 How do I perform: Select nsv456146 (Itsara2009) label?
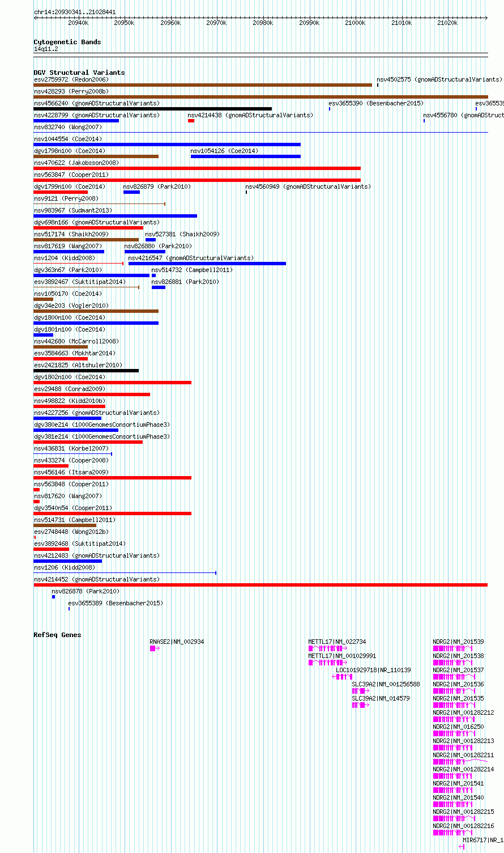tap(71, 472)
